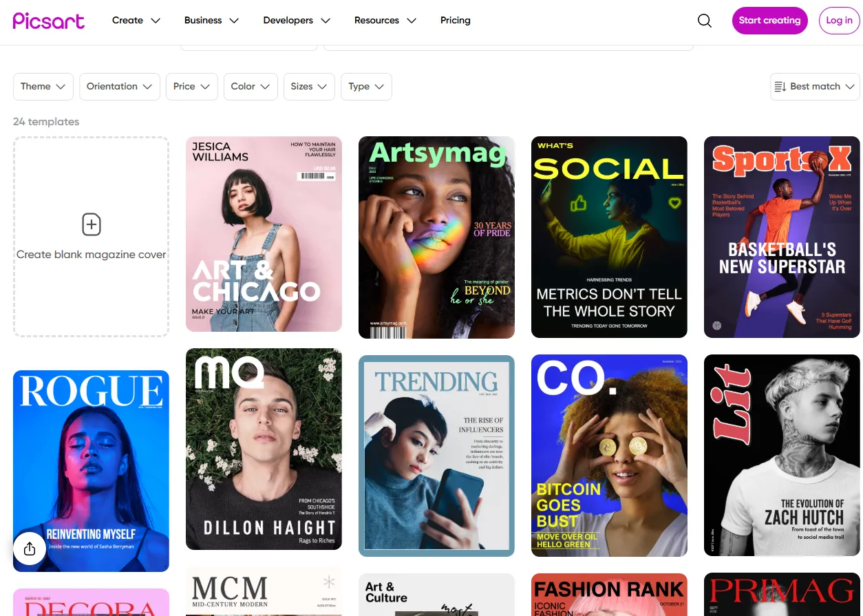Go to the Pricing page

coord(455,21)
